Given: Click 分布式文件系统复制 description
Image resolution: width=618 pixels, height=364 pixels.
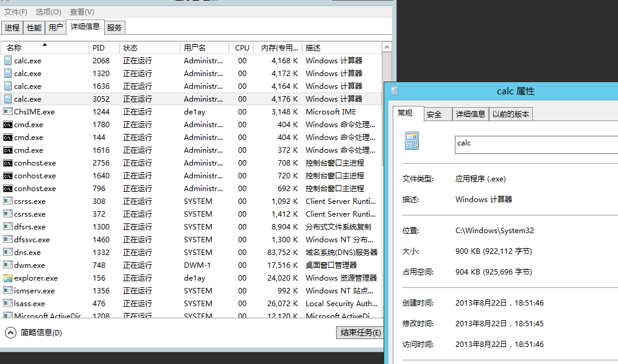Looking at the screenshot, I should [339, 227].
